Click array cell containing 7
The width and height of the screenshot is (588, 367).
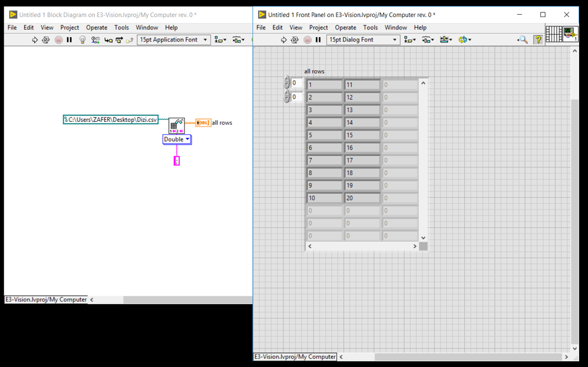[325, 160]
